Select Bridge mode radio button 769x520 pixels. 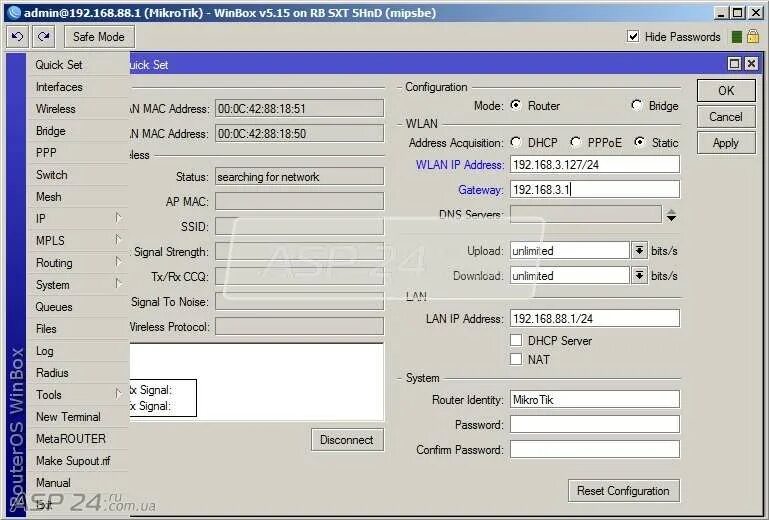(637, 105)
